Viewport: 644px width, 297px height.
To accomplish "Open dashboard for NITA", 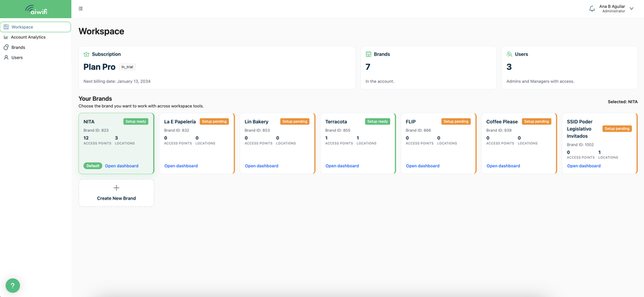I will tap(121, 166).
